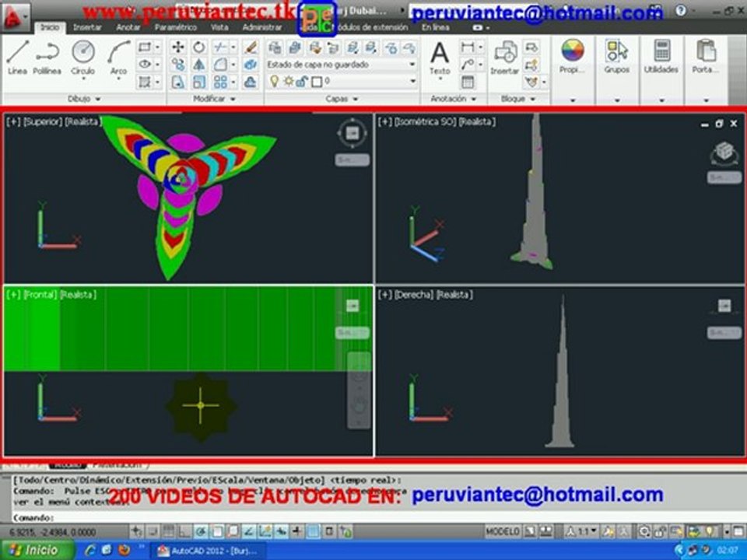Image resolution: width=747 pixels, height=560 pixels.
Task: Choose the Círculo tool
Action: pos(83,58)
